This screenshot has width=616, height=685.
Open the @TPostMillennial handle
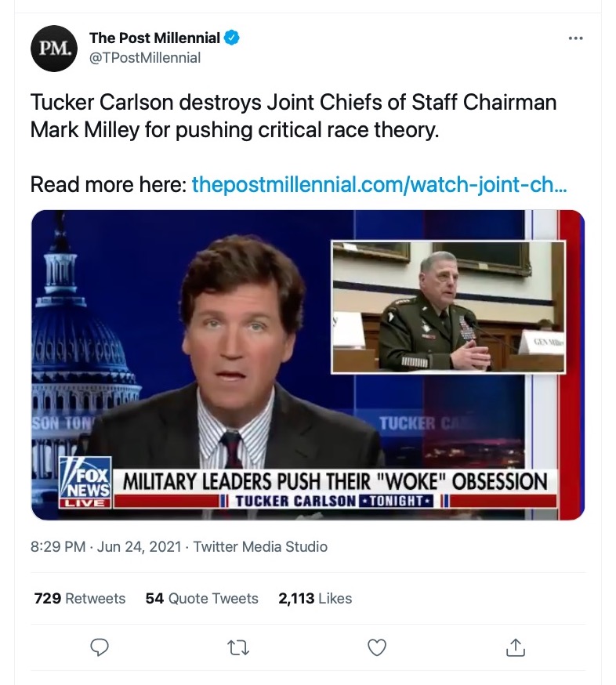click(x=144, y=58)
